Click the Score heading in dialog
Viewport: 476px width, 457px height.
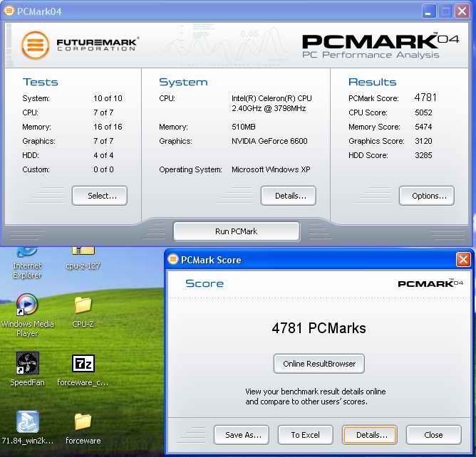click(x=205, y=283)
